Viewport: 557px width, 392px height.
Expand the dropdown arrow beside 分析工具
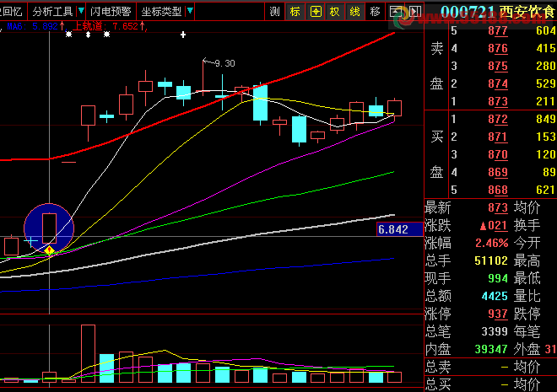81,11
